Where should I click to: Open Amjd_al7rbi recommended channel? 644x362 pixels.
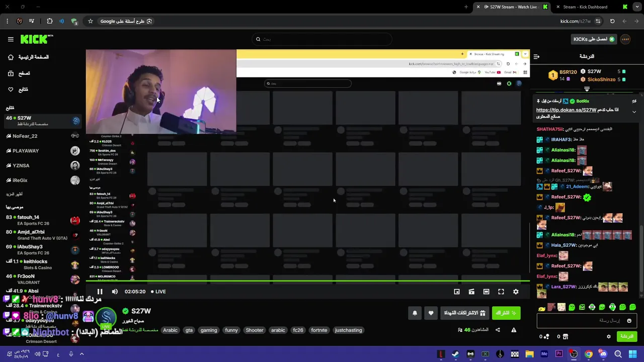[x=43, y=235]
